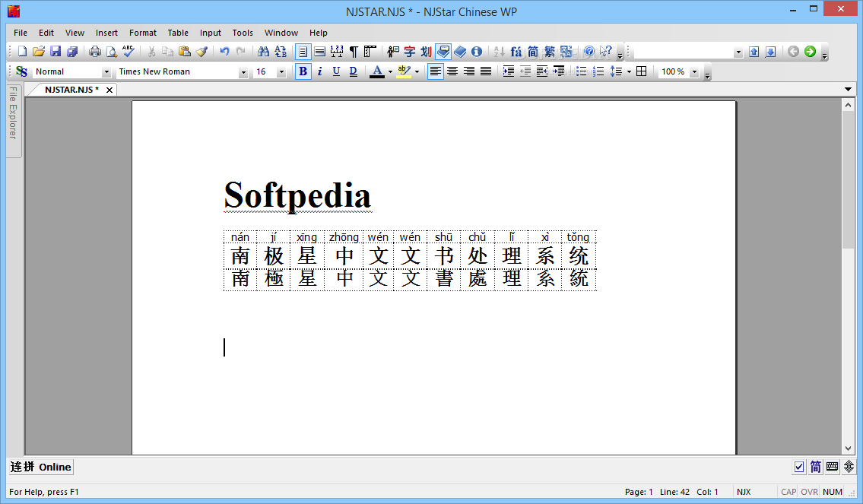This screenshot has height=504, width=863.
Task: Open the Normal style dropdown
Action: pos(106,72)
